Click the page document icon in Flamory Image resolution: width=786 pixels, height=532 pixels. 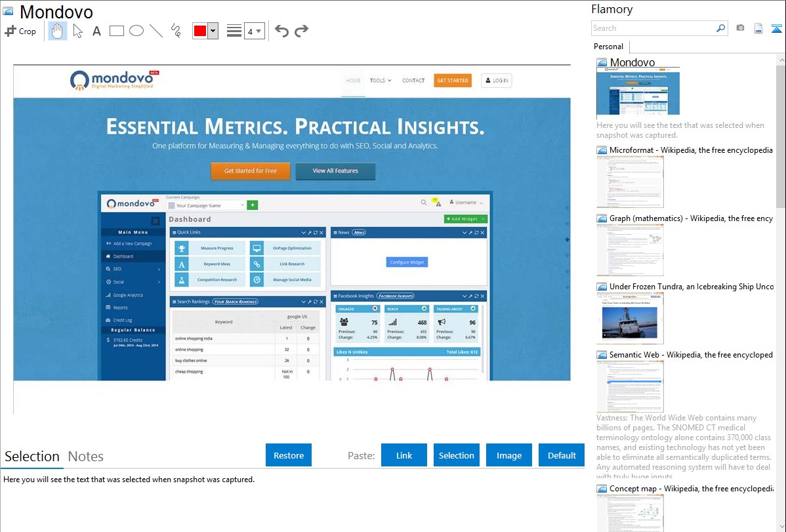click(x=758, y=28)
